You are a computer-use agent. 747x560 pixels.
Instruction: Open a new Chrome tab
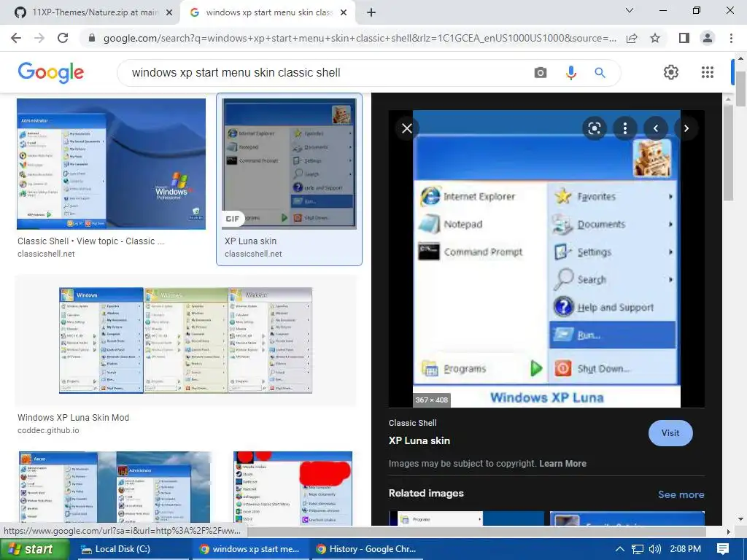[371, 12]
